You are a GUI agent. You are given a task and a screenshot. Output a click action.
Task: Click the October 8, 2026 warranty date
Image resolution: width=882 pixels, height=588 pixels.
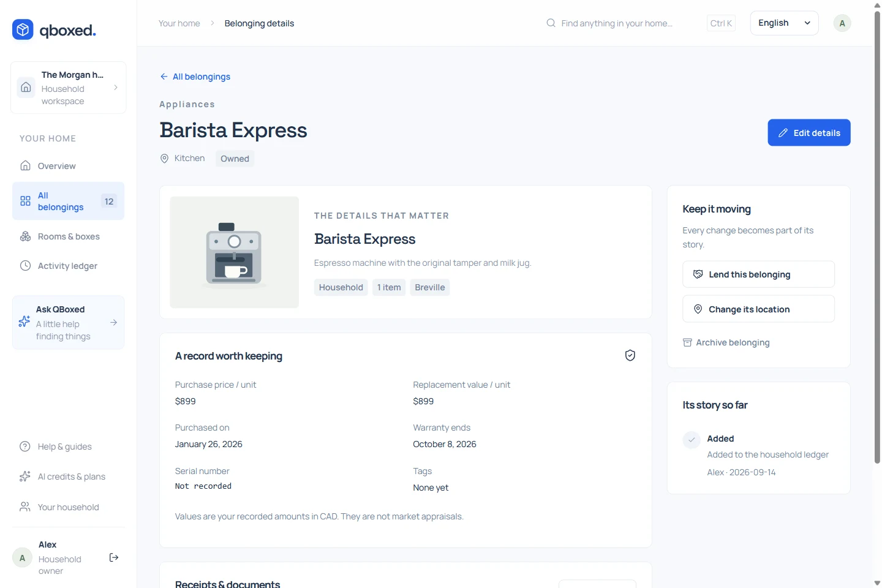pyautogui.click(x=445, y=444)
